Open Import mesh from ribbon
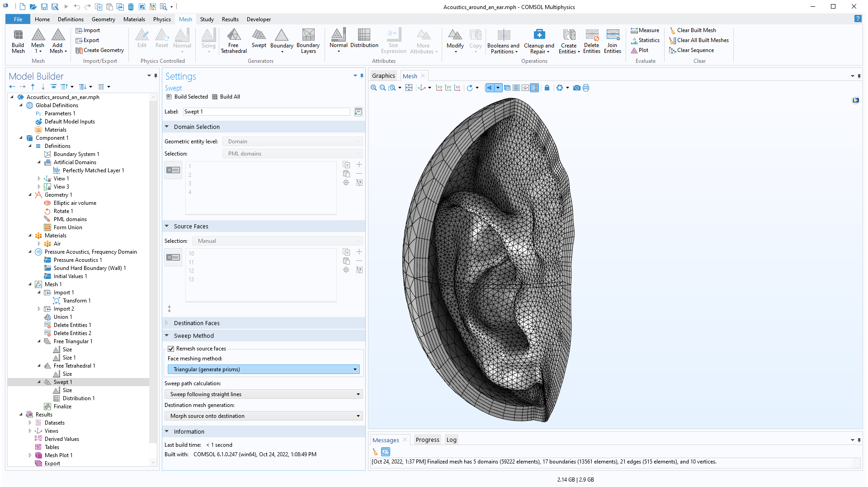The height and width of the screenshot is (487, 868). tap(88, 30)
